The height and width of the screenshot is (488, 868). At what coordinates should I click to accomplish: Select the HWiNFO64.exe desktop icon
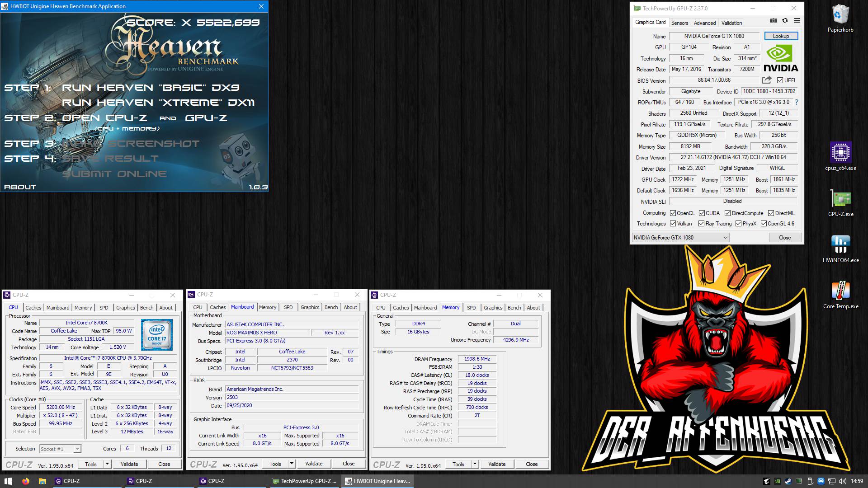click(840, 249)
